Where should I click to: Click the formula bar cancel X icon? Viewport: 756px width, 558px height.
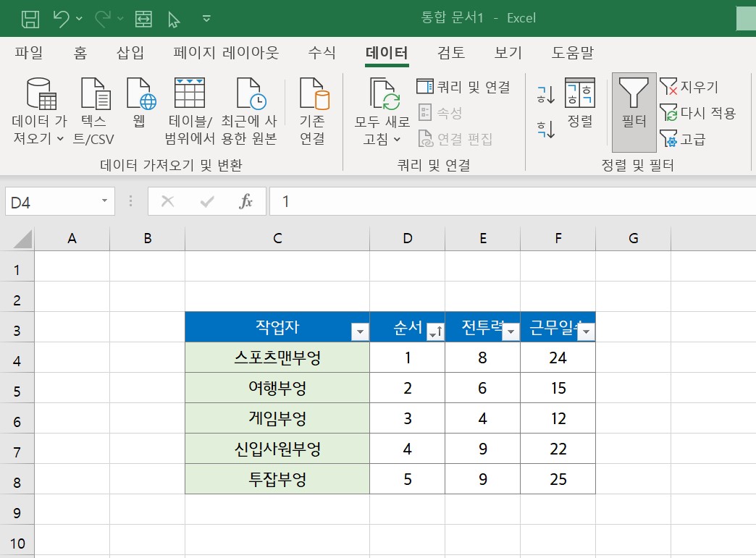pyautogui.click(x=168, y=201)
